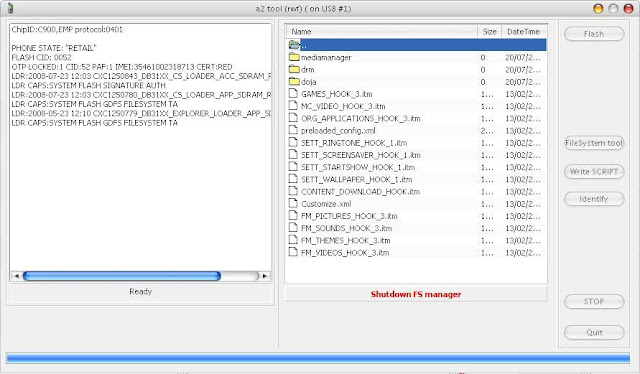Click Shutdown FS manager
The image size is (640, 374).
point(416,294)
